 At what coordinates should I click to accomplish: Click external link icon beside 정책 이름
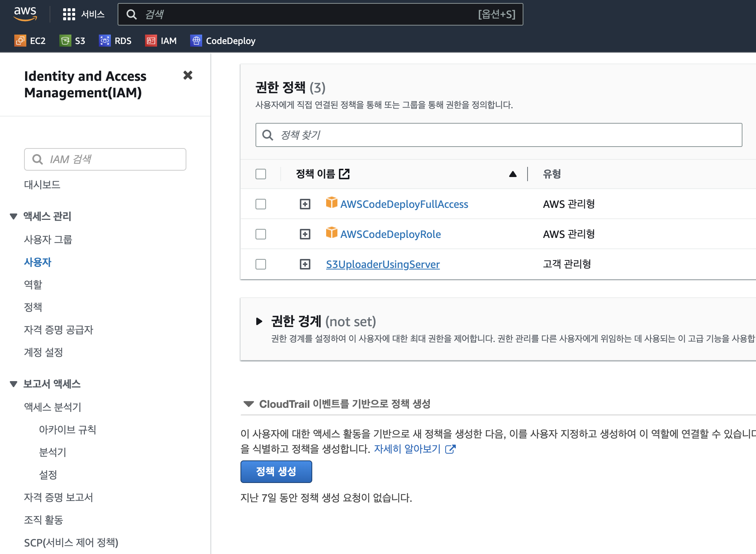pyautogui.click(x=344, y=174)
